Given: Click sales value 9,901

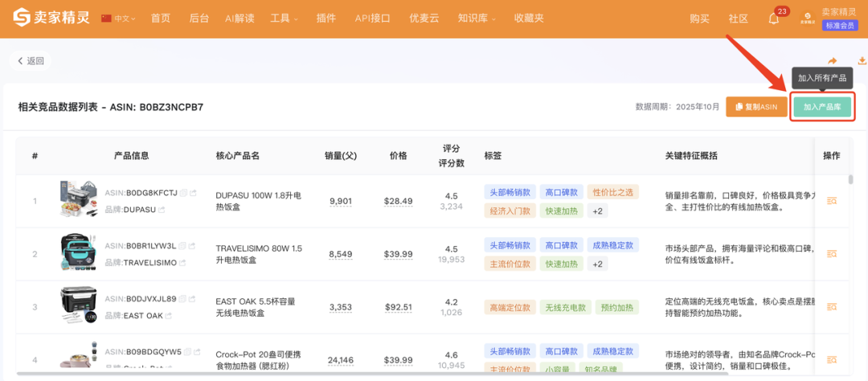Looking at the screenshot, I should coord(341,201).
